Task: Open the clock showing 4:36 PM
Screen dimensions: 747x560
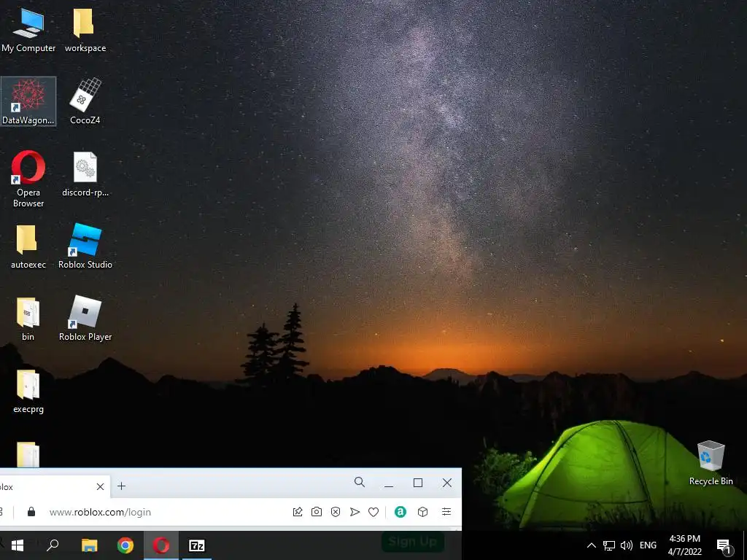Action: [x=684, y=545]
